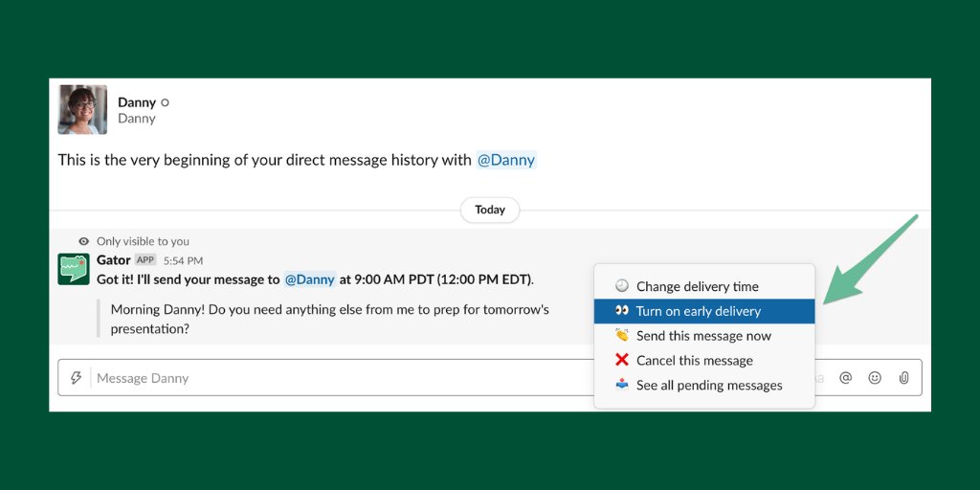Select Change delivery time menu option
Viewport: 980px width, 490px height.
coord(704,286)
